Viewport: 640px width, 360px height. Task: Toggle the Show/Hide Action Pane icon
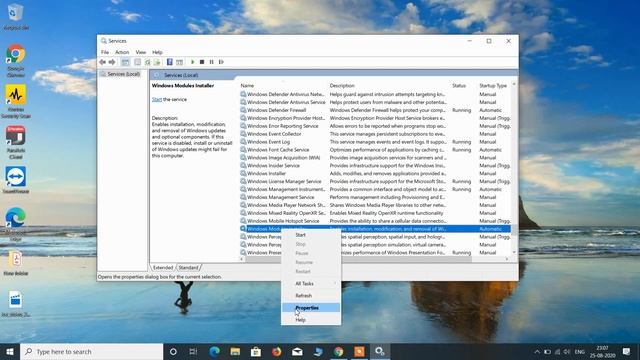(179, 62)
